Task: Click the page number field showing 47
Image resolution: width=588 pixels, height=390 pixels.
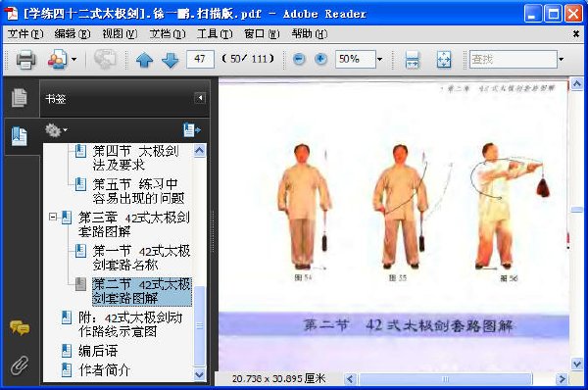Action: click(x=200, y=59)
